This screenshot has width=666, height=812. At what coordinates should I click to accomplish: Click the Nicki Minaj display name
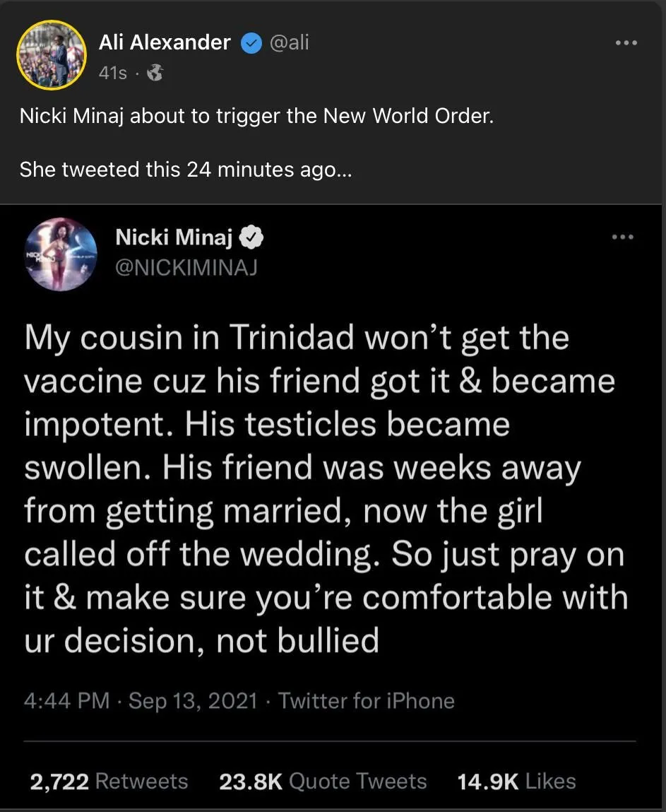174,238
